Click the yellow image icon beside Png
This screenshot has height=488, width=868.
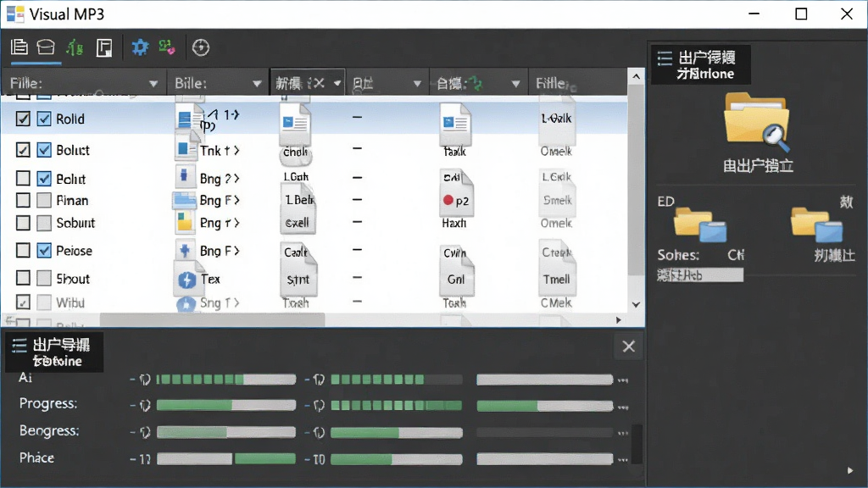185,222
